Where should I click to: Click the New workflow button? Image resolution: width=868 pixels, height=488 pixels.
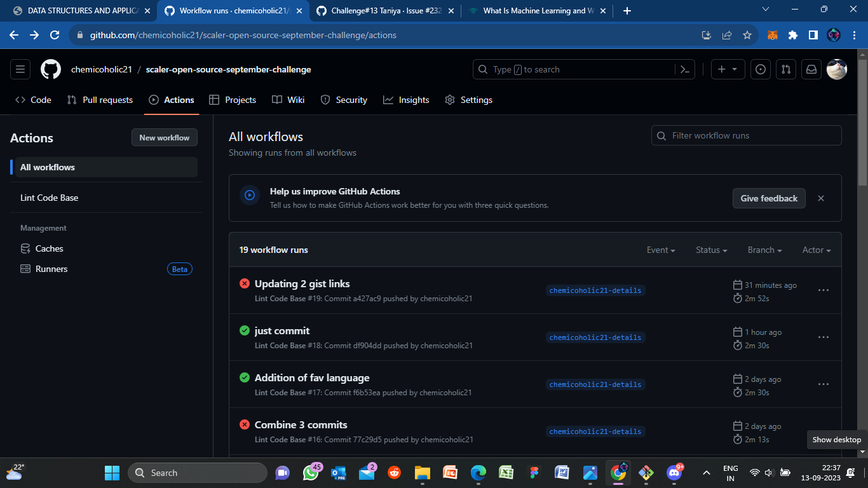tap(164, 137)
